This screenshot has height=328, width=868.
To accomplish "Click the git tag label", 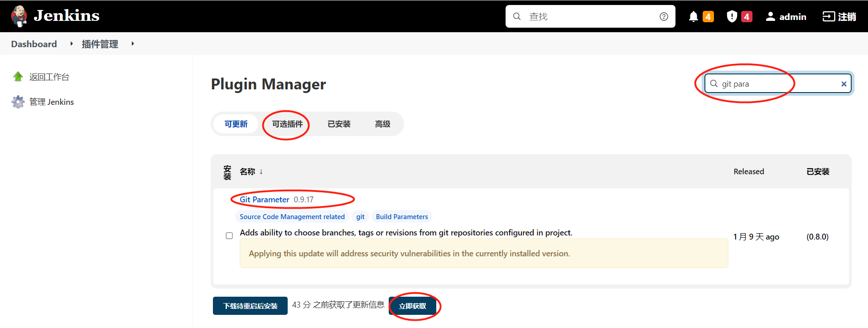I will click(x=360, y=217).
